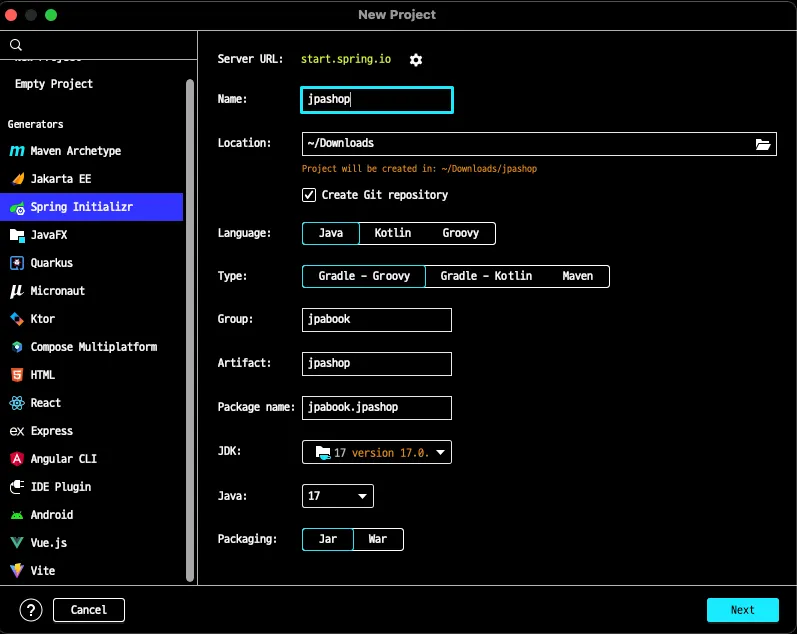Open server URL settings gear
This screenshot has width=797, height=634.
point(416,59)
